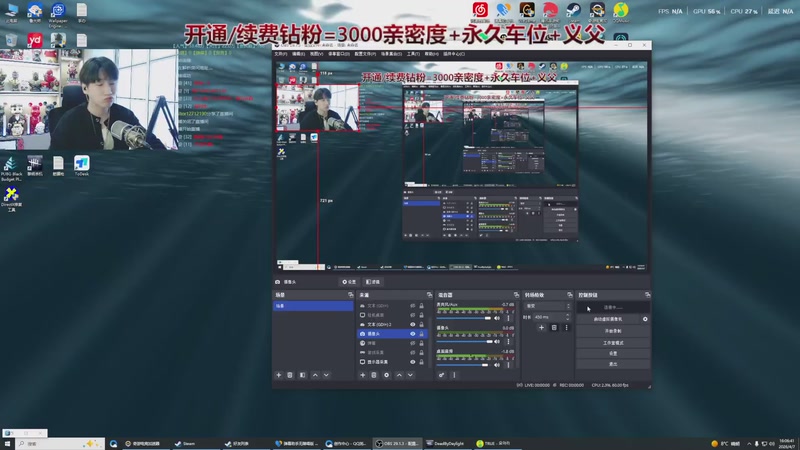Open scene filters icon in Scenes panel

point(303,375)
